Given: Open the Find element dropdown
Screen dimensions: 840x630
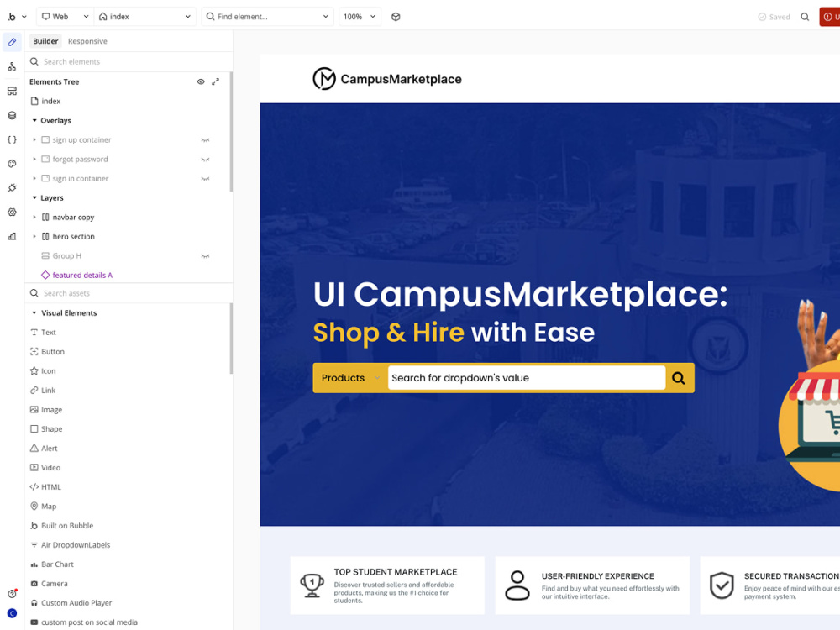Looking at the screenshot, I should tap(267, 17).
